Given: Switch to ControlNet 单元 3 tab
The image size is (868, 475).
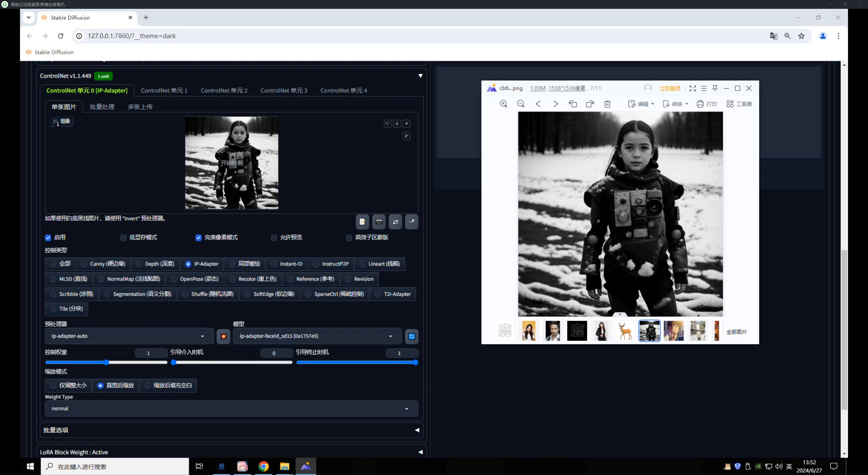Looking at the screenshot, I should pyautogui.click(x=284, y=91).
